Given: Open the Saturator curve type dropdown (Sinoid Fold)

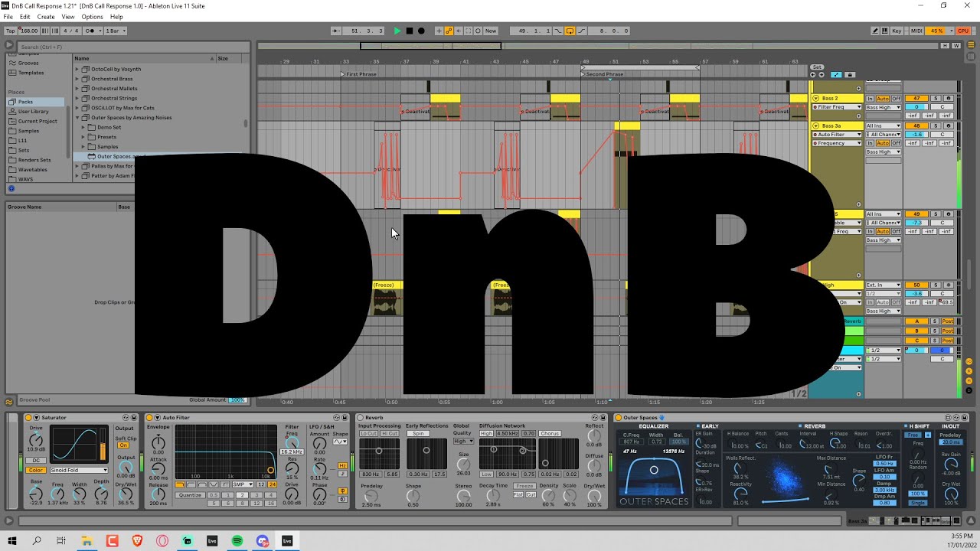Looking at the screenshot, I should click(79, 470).
